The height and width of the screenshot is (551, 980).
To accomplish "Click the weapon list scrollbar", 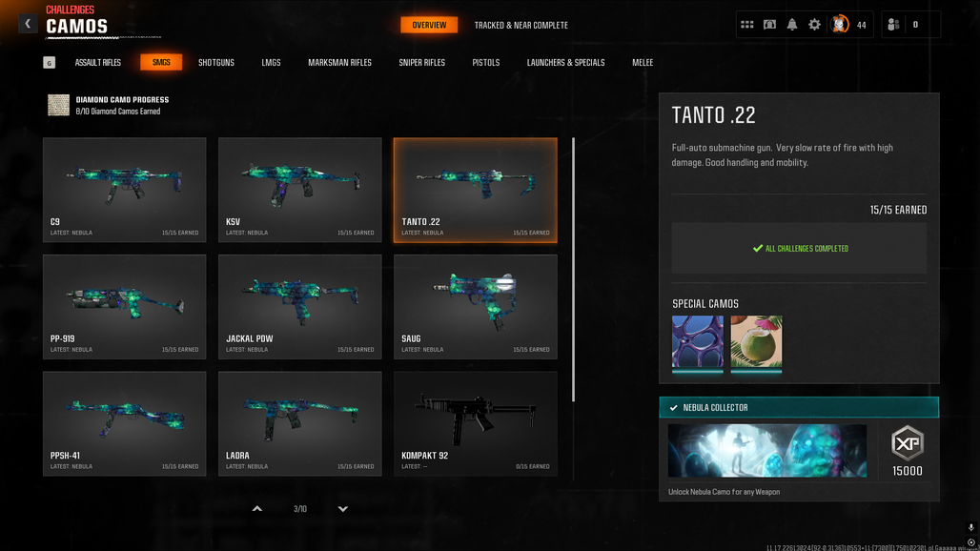I will 573,270.
